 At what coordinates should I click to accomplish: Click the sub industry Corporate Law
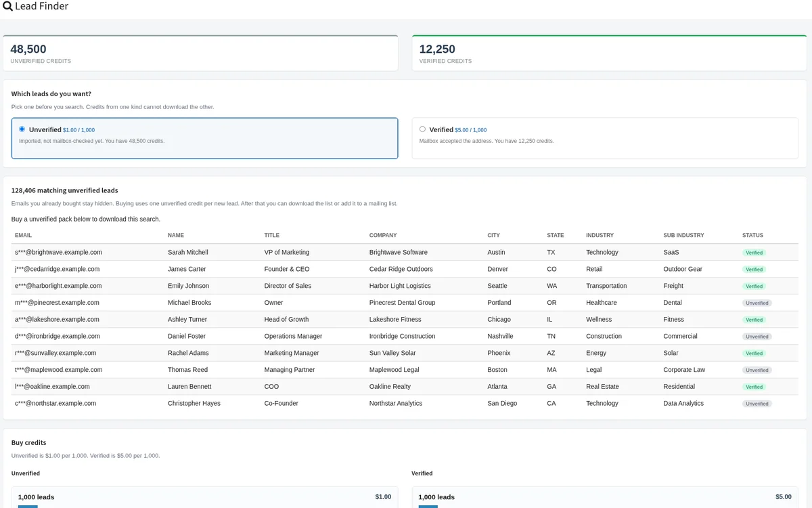coord(684,370)
